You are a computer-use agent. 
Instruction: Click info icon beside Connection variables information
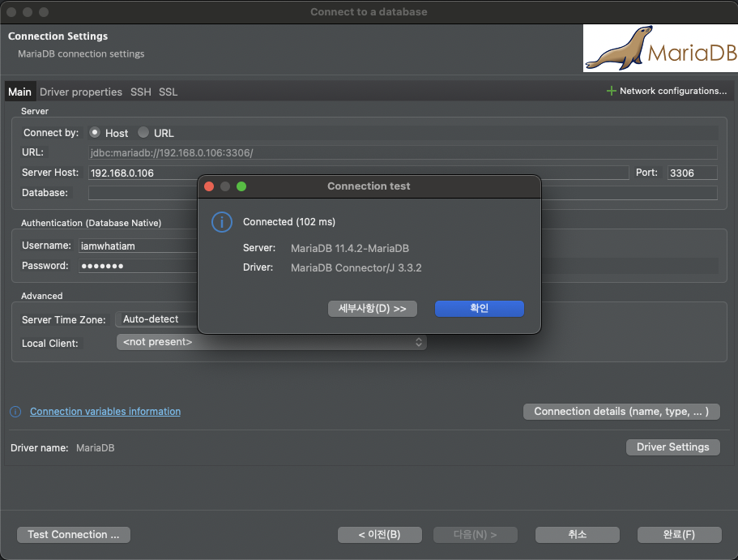coord(15,412)
